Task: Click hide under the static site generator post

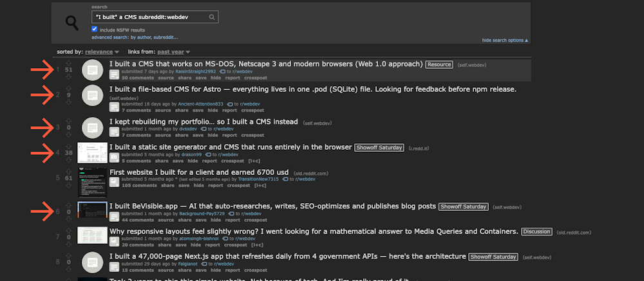Action: pyautogui.click(x=192, y=161)
